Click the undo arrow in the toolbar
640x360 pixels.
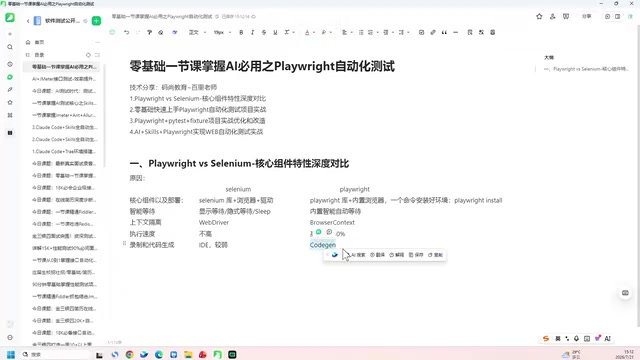[127, 32]
